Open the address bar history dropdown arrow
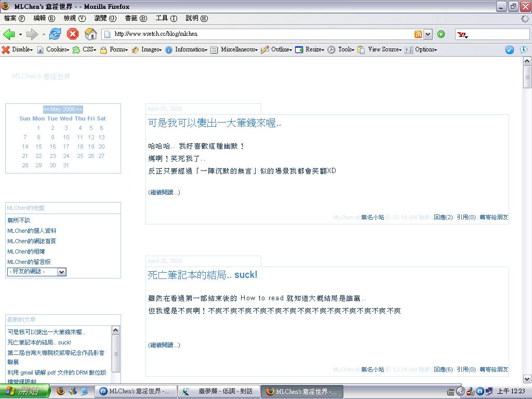 [428, 34]
